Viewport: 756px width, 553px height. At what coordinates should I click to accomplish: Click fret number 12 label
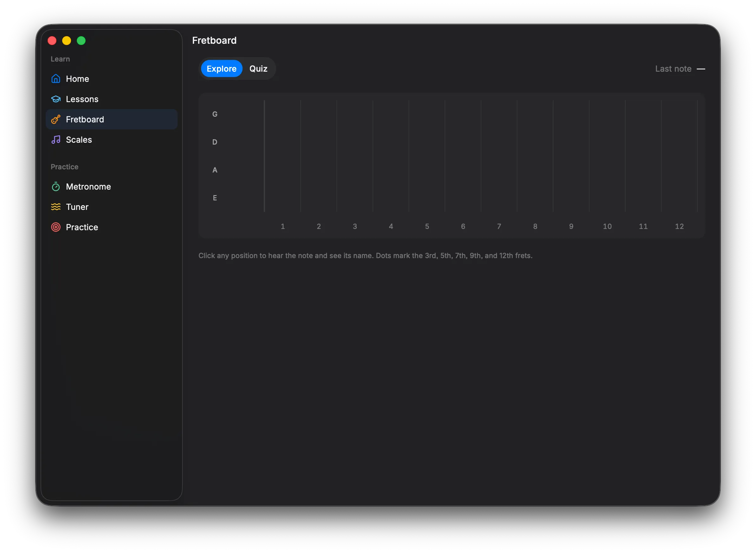click(680, 227)
